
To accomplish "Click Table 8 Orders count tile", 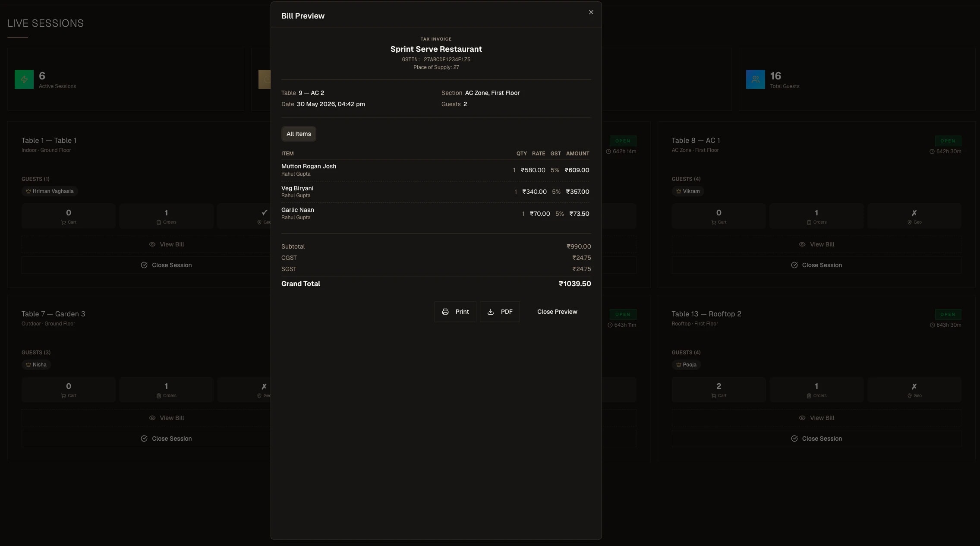I will [816, 216].
